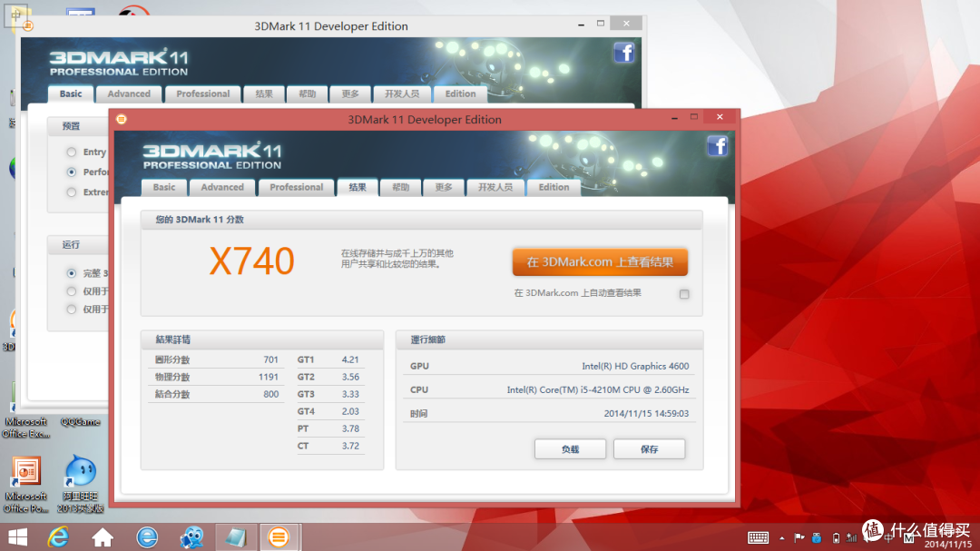Image resolution: width=980 pixels, height=551 pixels.
Task: Open the network signal tray icon
Action: click(x=851, y=538)
